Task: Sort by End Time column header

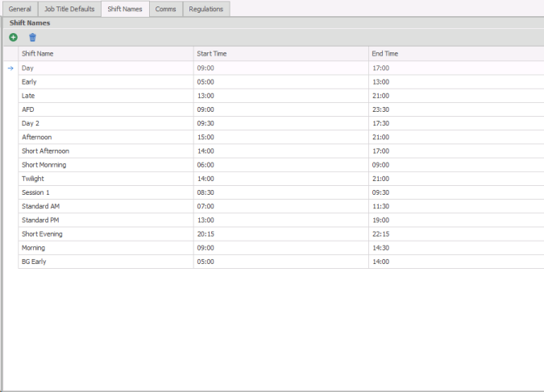Action: [x=455, y=54]
